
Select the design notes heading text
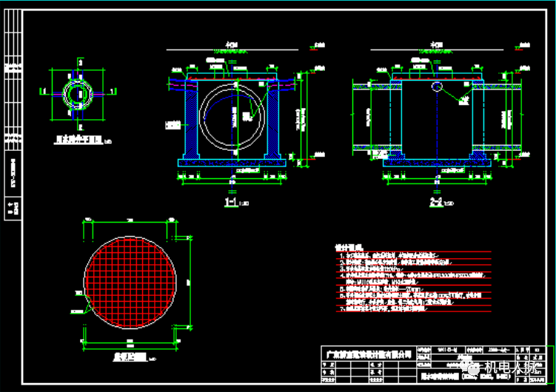pyautogui.click(x=349, y=248)
